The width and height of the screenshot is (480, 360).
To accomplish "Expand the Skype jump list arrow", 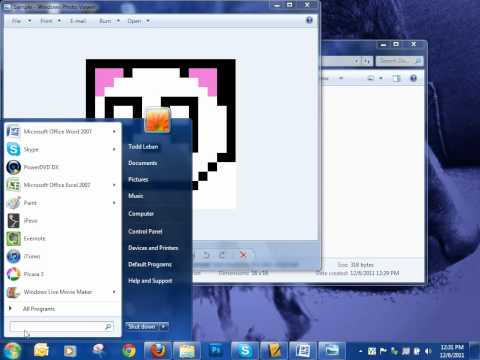I will [114, 149].
